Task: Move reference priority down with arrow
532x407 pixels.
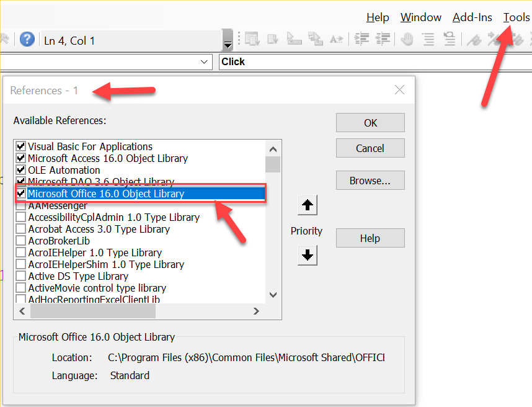Action: [308, 255]
